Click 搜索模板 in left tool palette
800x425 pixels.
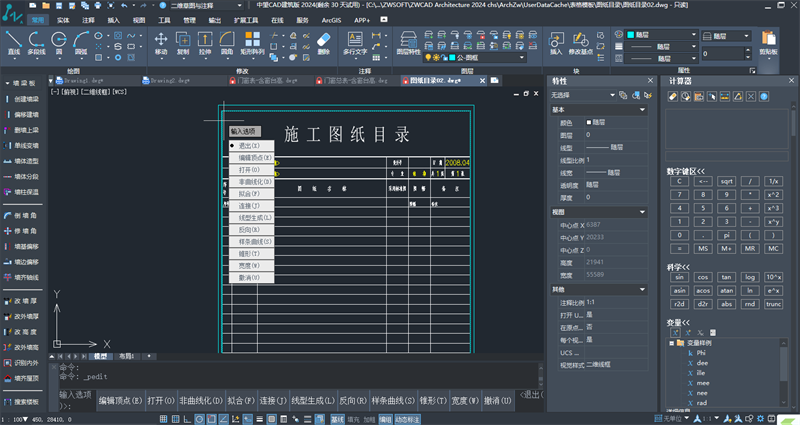tap(22, 402)
